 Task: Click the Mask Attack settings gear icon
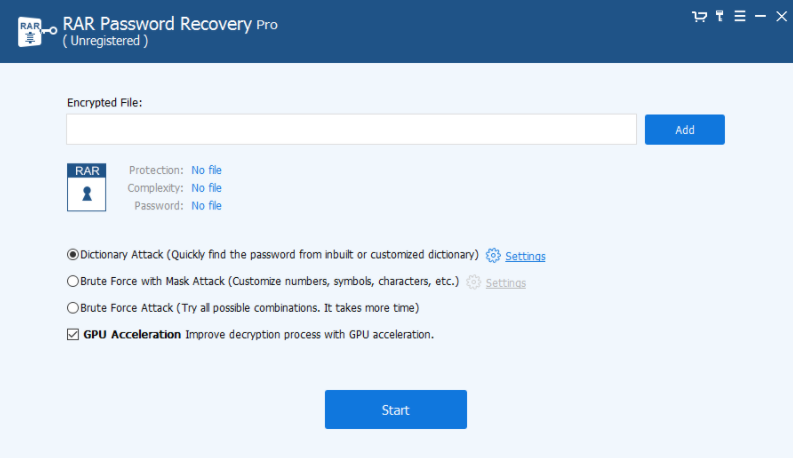pyautogui.click(x=473, y=282)
